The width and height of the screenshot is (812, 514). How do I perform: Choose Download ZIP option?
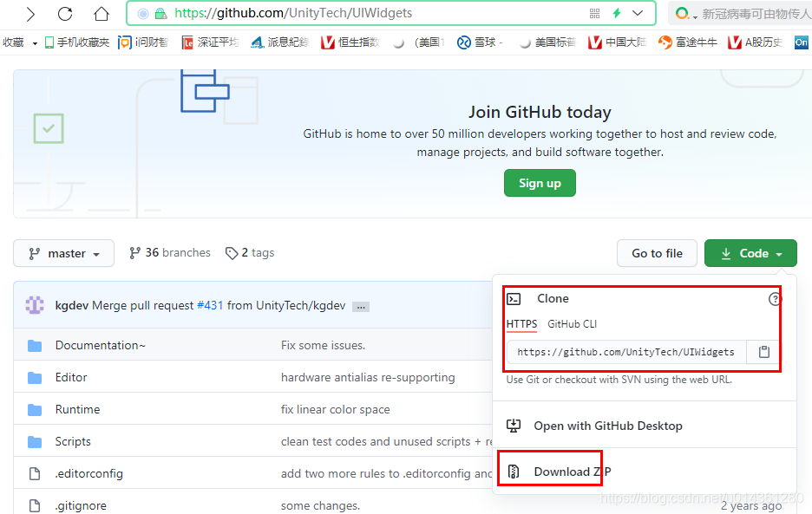click(x=573, y=472)
